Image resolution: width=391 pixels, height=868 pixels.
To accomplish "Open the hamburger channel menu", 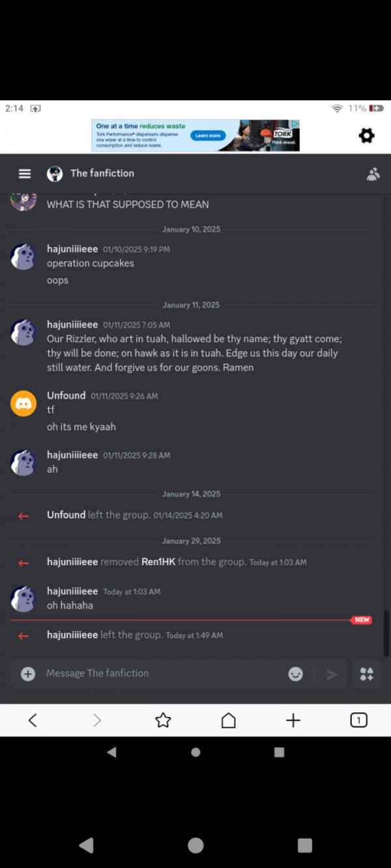I will click(25, 174).
